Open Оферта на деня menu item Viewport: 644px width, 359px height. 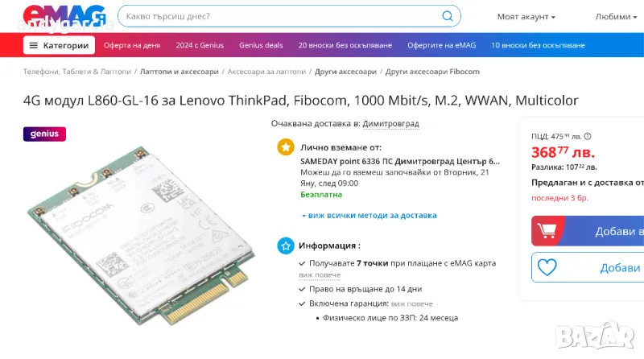pyautogui.click(x=132, y=45)
